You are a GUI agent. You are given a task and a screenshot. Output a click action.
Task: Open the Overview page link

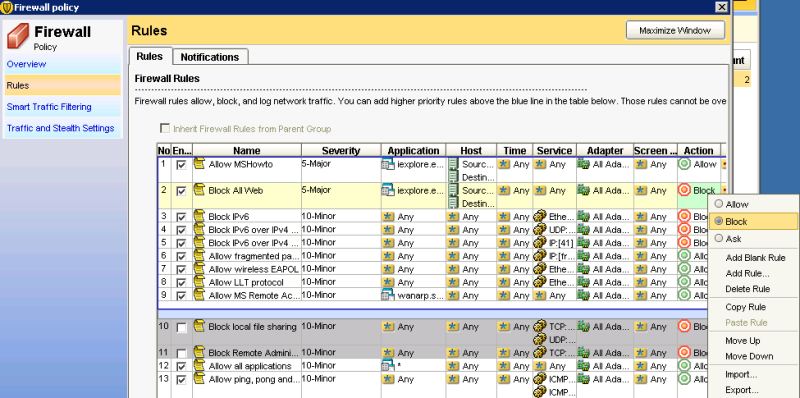(x=26, y=64)
